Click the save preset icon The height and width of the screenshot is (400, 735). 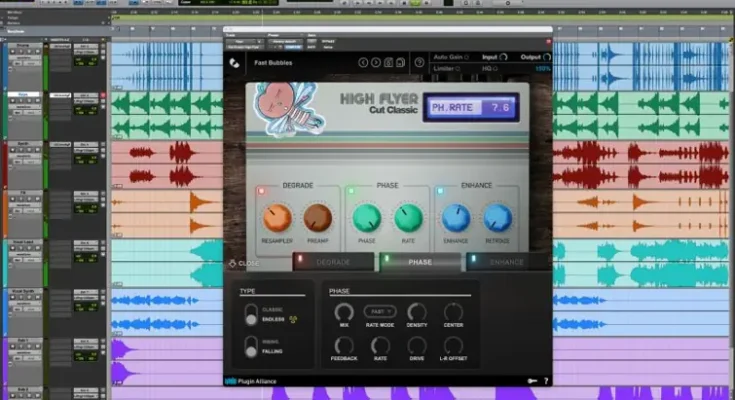388,63
